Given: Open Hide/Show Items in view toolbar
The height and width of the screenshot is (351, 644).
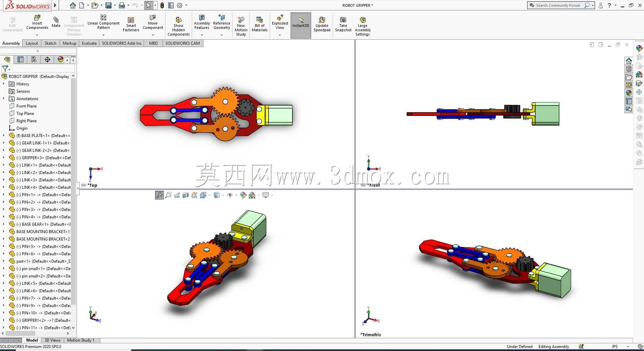Looking at the screenshot, I should pos(230,195).
